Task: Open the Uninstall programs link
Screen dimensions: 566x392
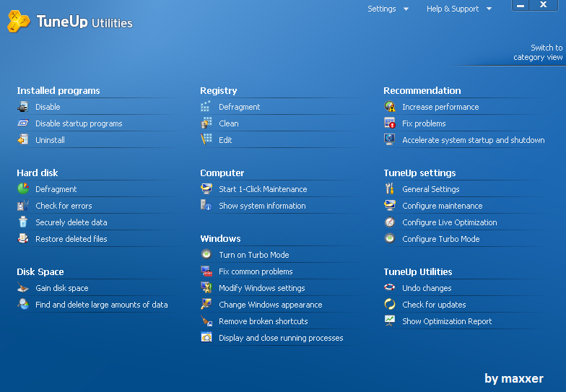Action: coord(51,140)
